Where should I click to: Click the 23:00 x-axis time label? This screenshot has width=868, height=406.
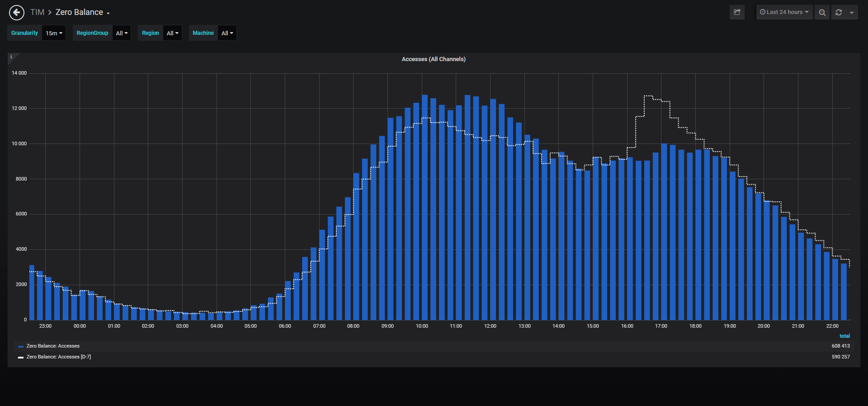pyautogui.click(x=45, y=326)
